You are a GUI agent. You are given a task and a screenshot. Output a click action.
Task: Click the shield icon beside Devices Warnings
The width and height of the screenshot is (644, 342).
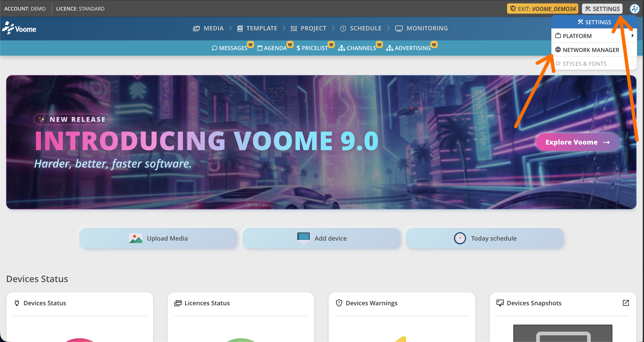point(339,303)
